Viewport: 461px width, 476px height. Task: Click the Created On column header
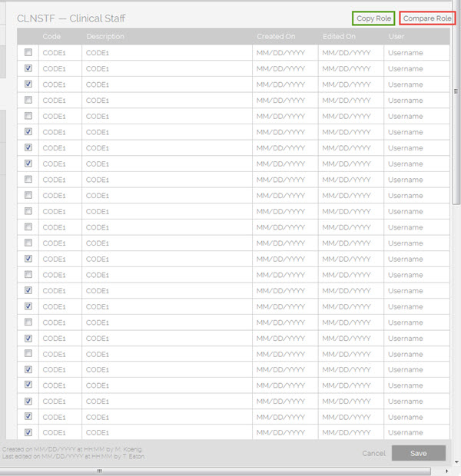(x=275, y=37)
